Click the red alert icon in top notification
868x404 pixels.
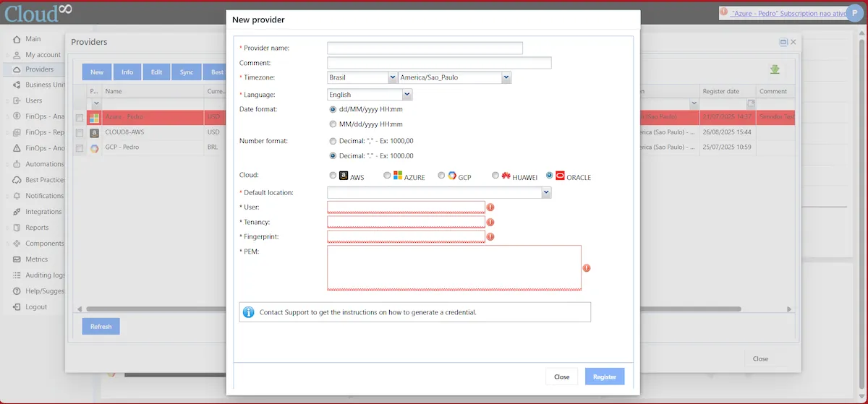click(x=724, y=12)
